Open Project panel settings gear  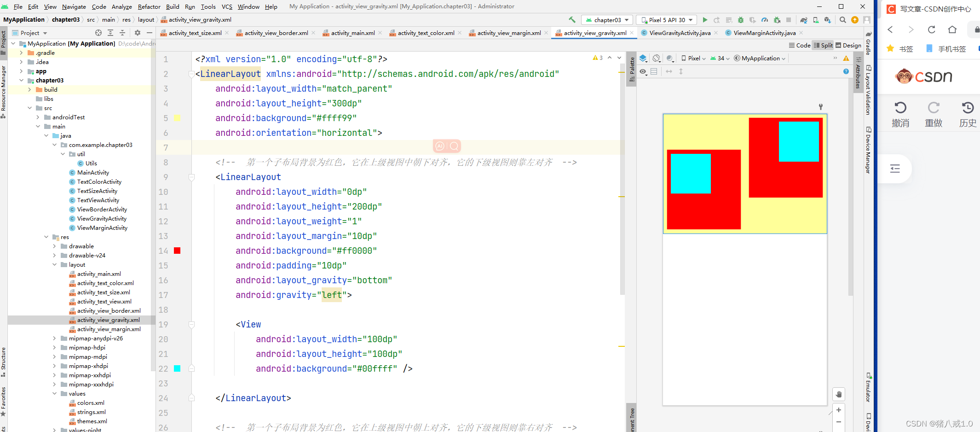[138, 33]
